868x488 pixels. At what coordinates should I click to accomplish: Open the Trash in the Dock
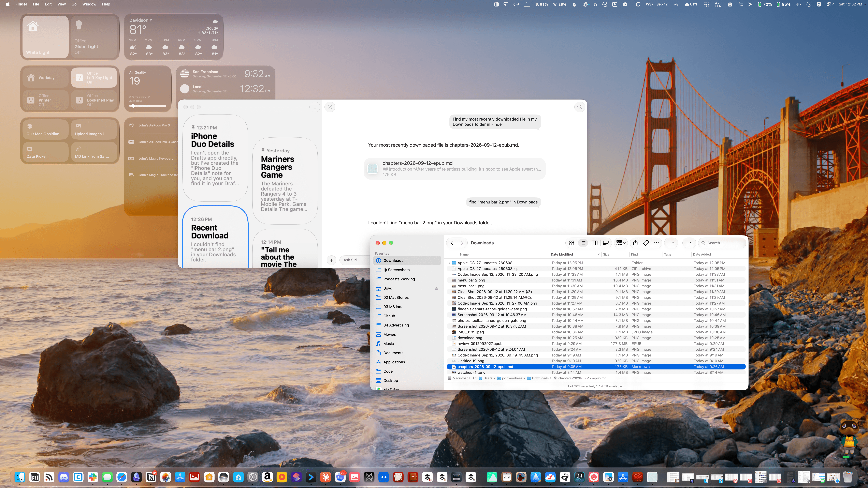(848, 477)
